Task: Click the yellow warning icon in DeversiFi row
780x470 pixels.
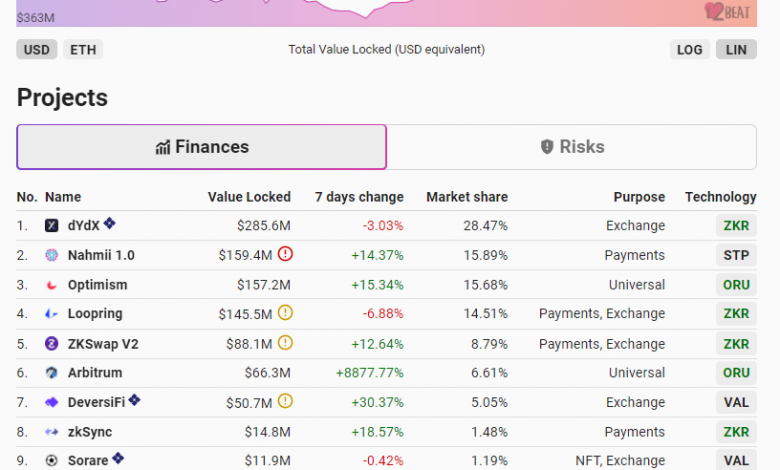Action: point(285,401)
